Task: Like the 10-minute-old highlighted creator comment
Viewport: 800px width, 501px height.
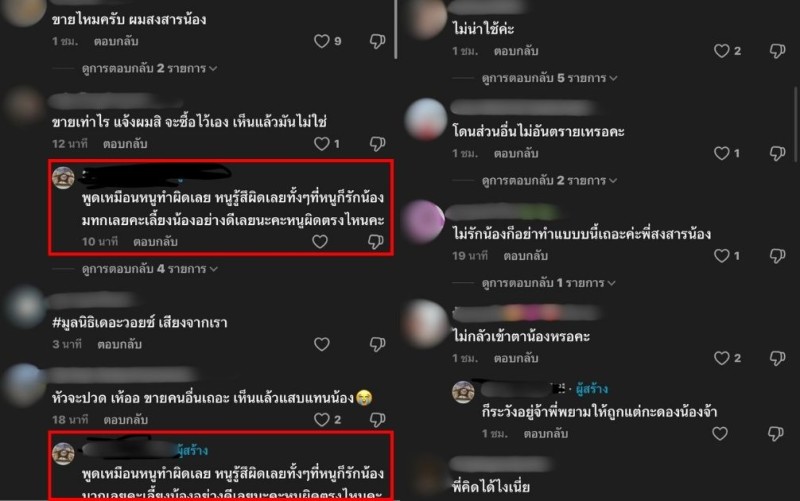Action: tap(320, 242)
